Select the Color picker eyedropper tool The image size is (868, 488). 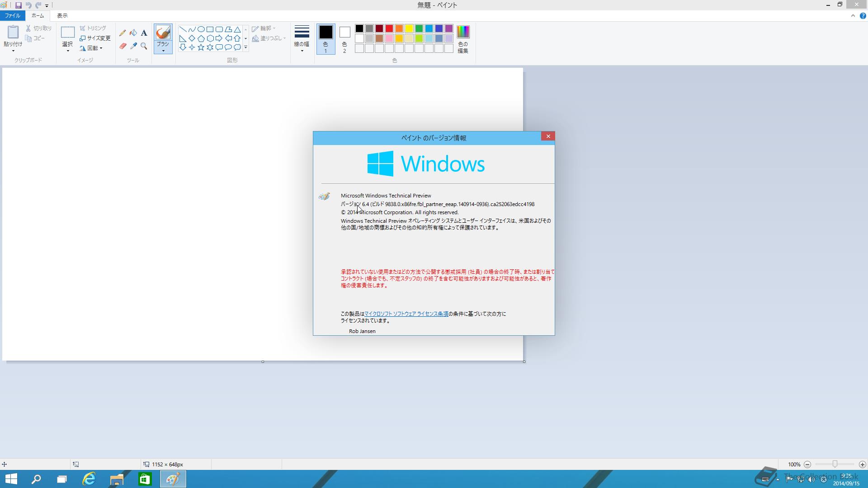click(x=133, y=46)
